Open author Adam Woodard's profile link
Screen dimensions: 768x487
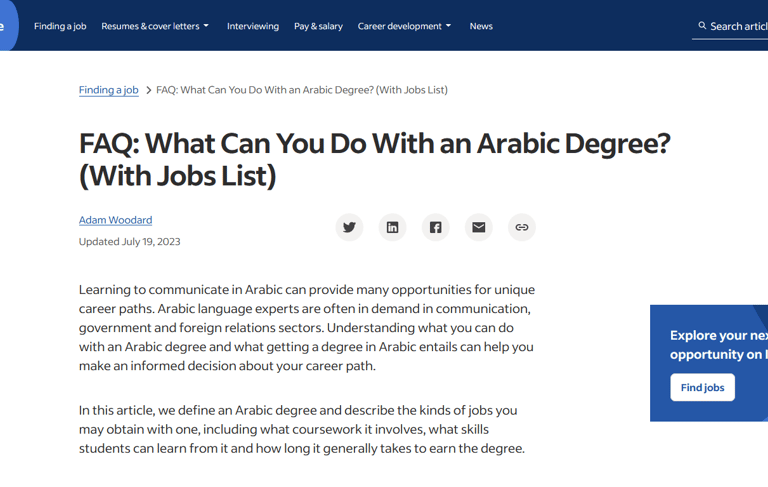click(x=115, y=220)
